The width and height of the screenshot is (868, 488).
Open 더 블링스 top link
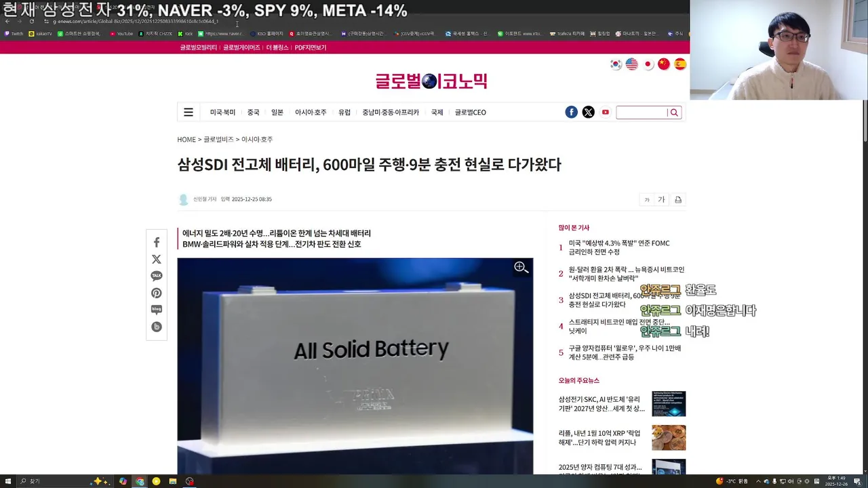click(x=277, y=47)
